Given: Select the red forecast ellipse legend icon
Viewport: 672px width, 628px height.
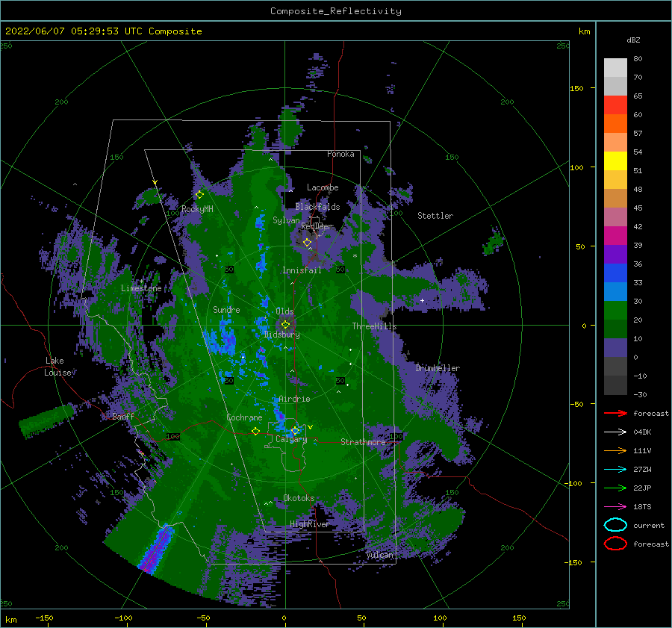Looking at the screenshot, I should click(x=615, y=544).
